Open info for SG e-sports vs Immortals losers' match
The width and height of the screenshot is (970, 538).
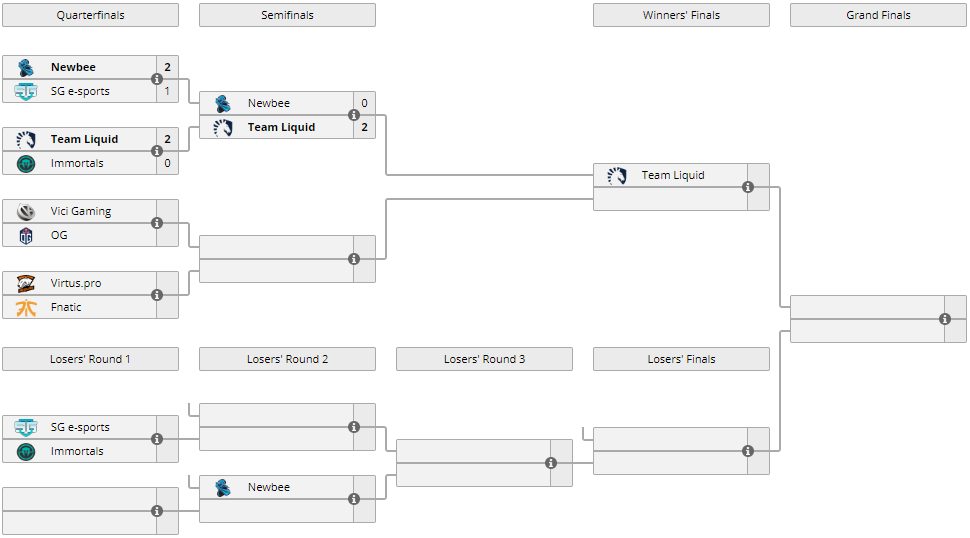tap(157, 439)
